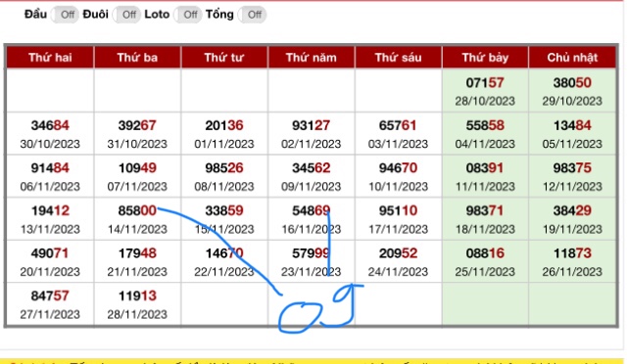Select result 84757 dated 27/11/2023
The width and height of the screenshot is (627, 364).
point(50,304)
